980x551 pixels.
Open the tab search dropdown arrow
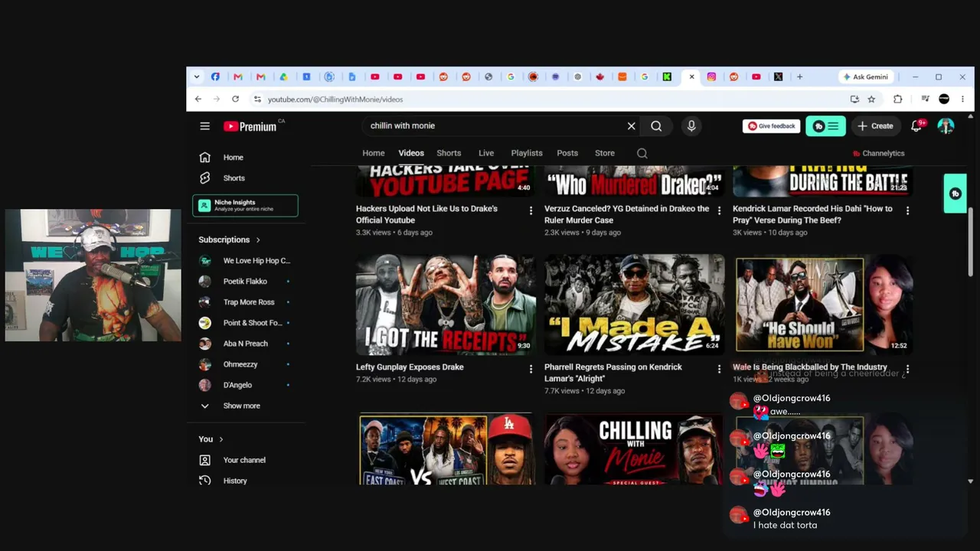pyautogui.click(x=197, y=77)
